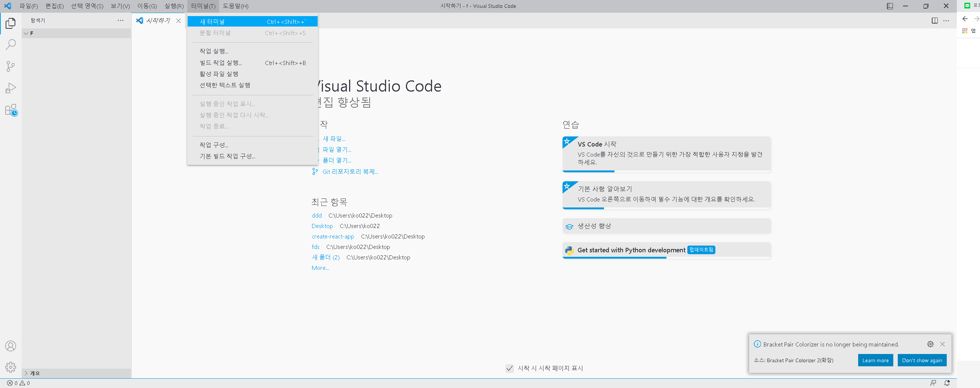Toggle 시작 시 시작 페이지 표시 checkbox
Screen dimensions: 980x388
click(x=509, y=368)
